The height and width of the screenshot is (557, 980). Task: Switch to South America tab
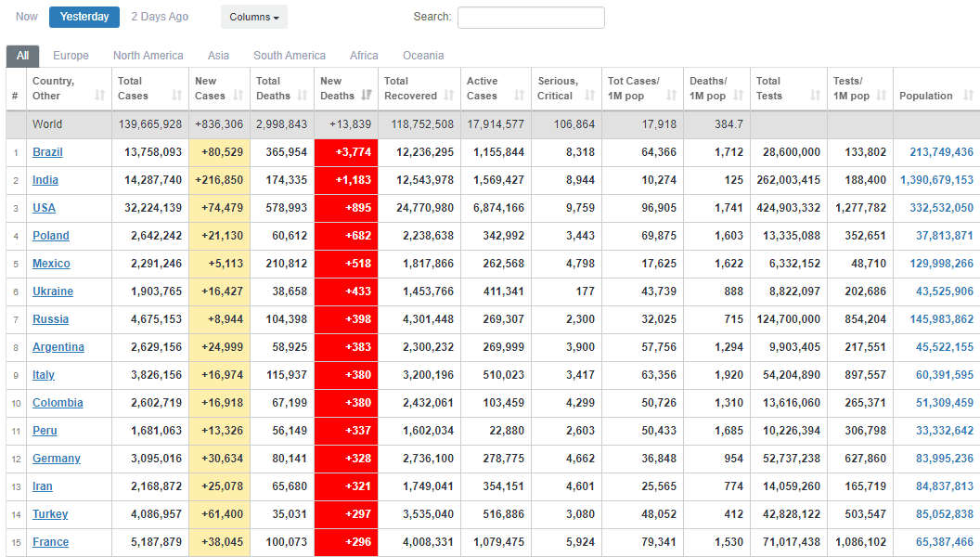290,56
